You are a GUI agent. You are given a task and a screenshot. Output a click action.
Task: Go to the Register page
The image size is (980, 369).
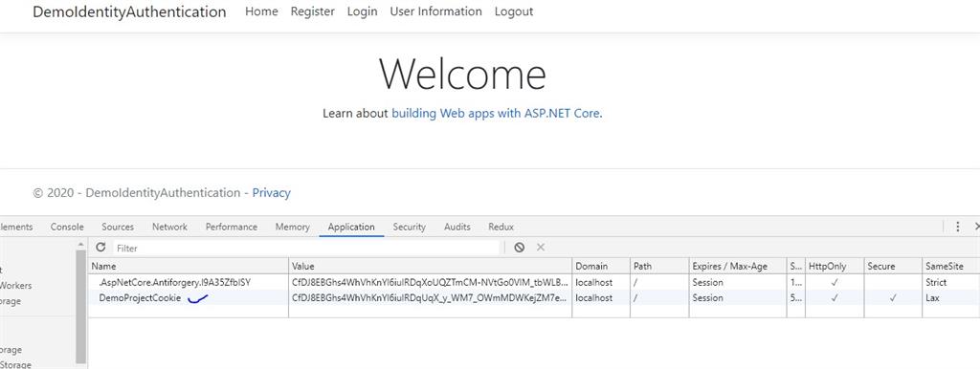[x=313, y=11]
